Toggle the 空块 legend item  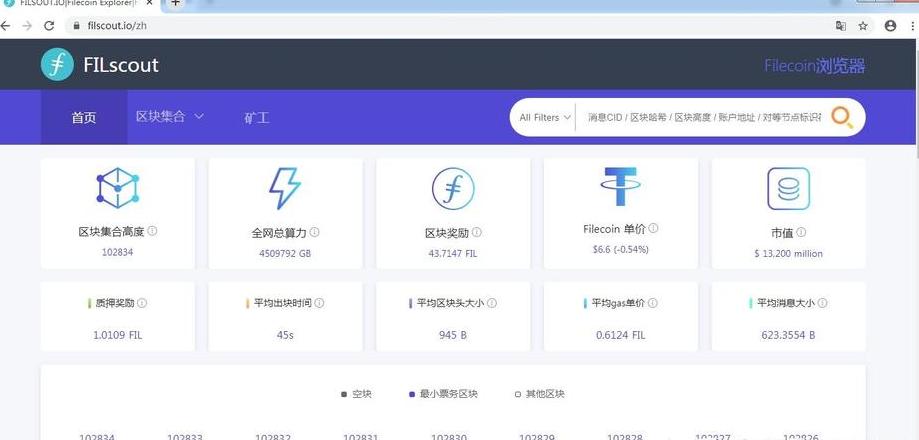(356, 394)
